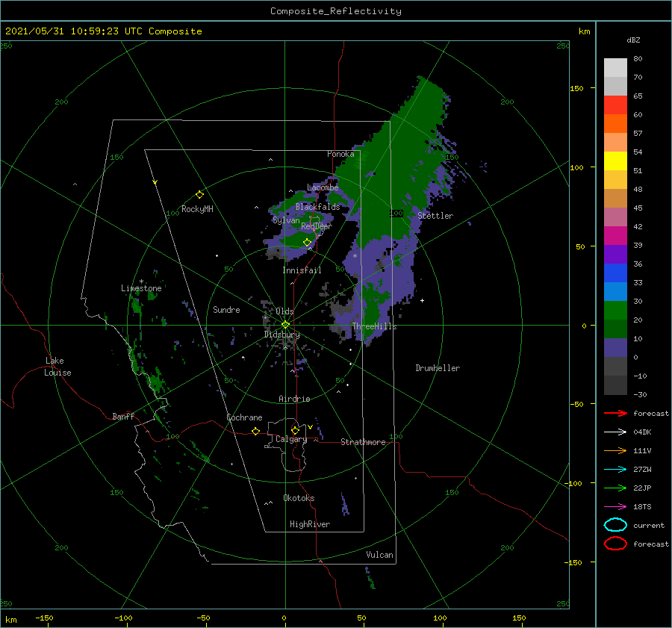Click the Lake Louise label on map

tap(57, 367)
